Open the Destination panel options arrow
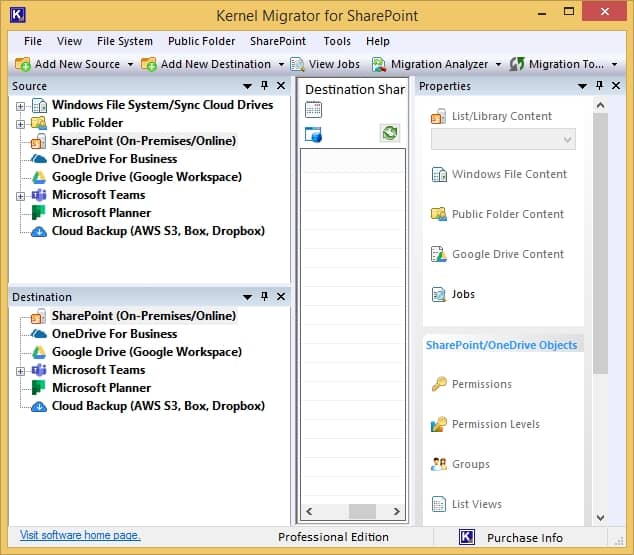 point(247,297)
